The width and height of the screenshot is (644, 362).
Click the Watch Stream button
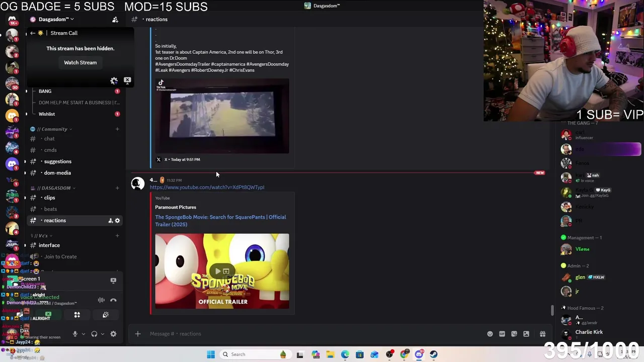(x=80, y=63)
